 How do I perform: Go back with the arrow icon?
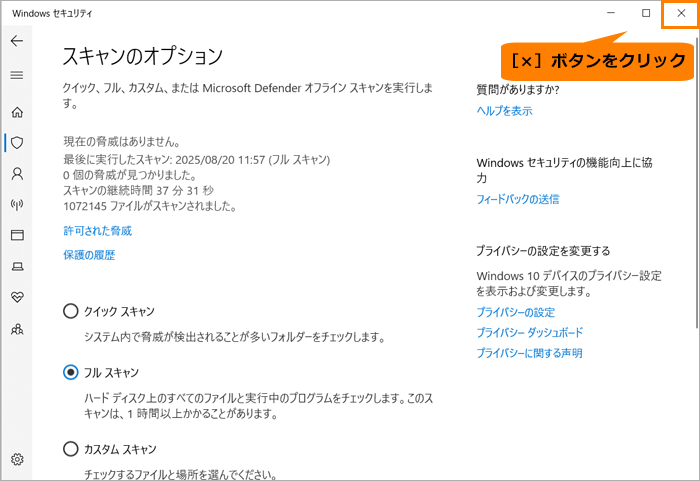coord(17,41)
